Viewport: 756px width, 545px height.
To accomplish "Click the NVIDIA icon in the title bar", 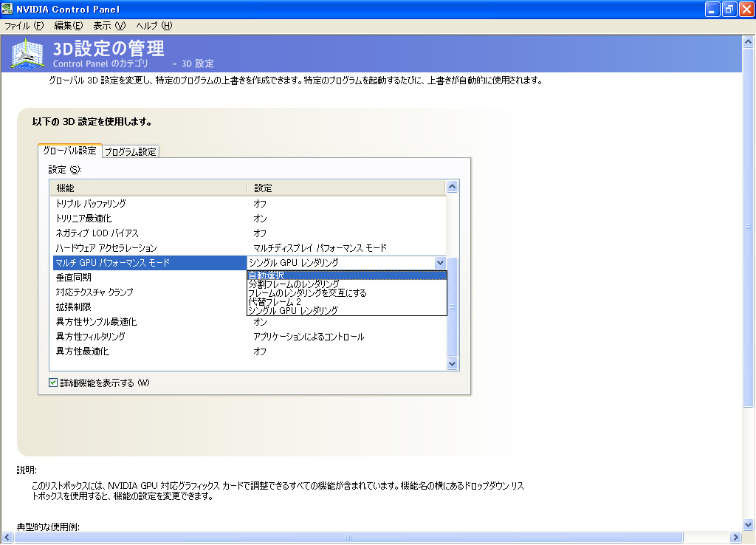I will (7, 9).
